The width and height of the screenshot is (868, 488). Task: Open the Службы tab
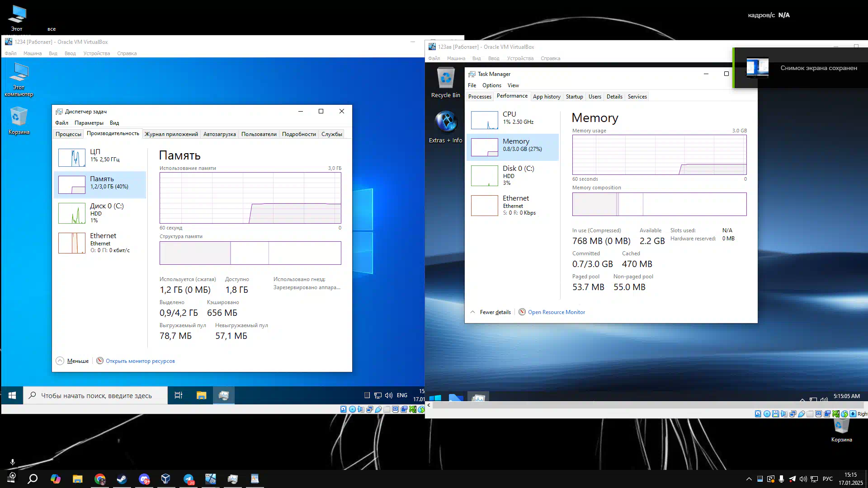pyautogui.click(x=332, y=134)
